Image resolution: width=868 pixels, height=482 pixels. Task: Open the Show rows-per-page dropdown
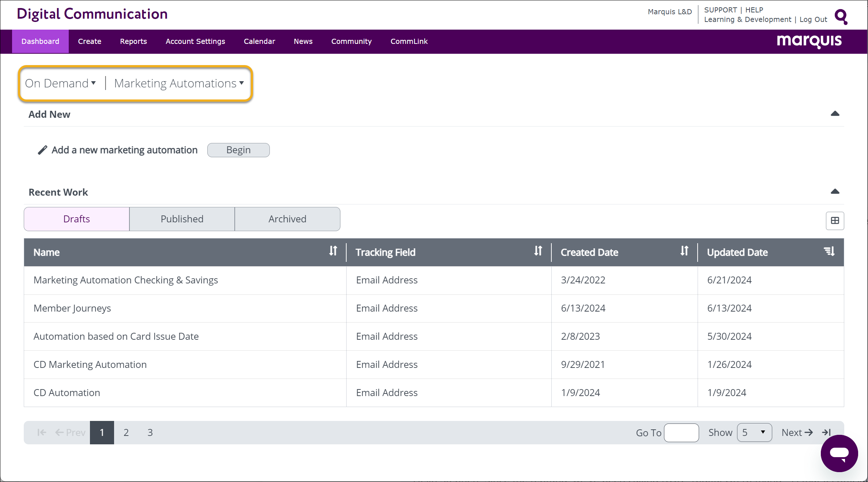pyautogui.click(x=754, y=433)
